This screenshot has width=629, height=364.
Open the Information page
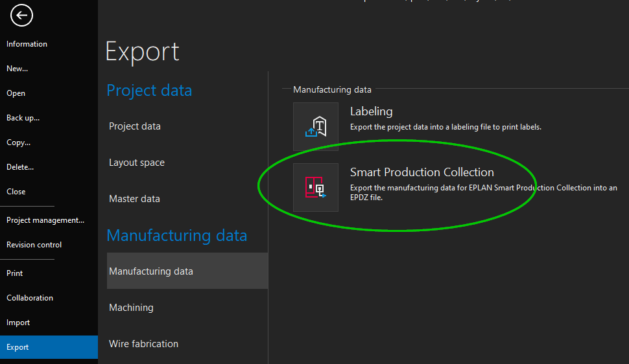(27, 44)
